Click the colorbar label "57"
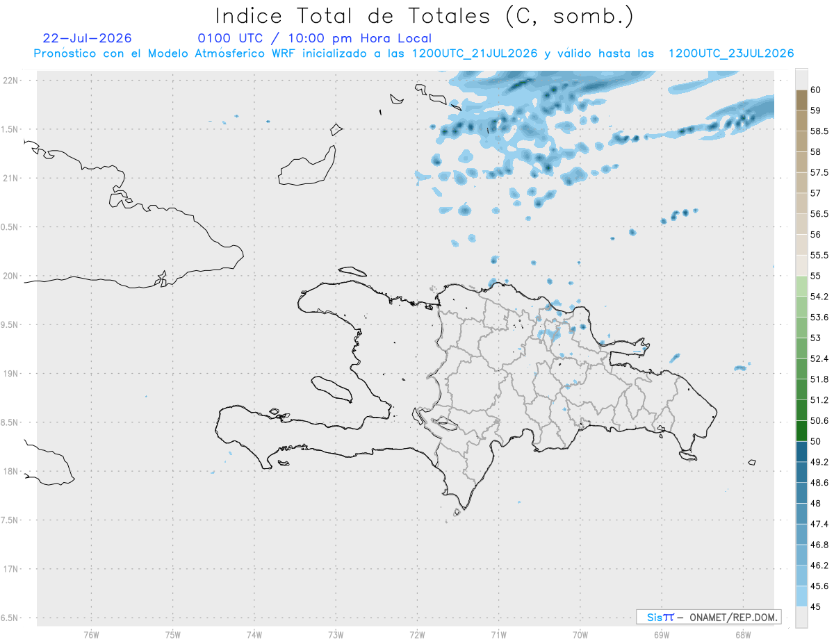This screenshot has height=644, width=834. tap(815, 193)
